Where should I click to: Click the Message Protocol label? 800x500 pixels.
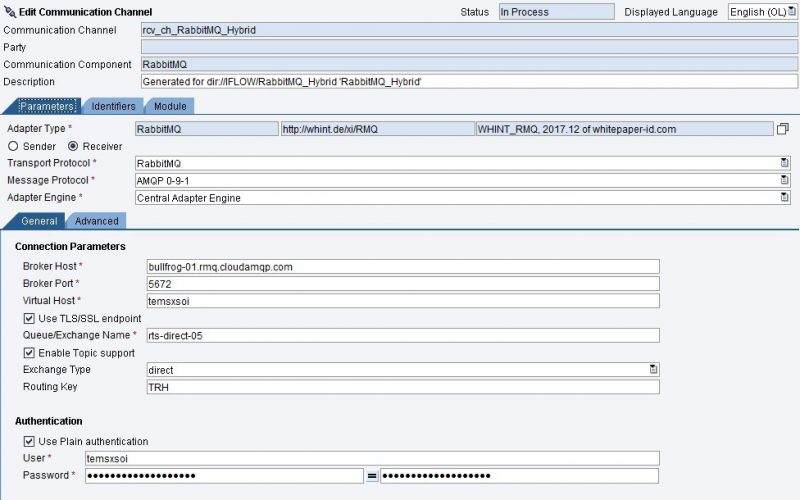[48, 180]
